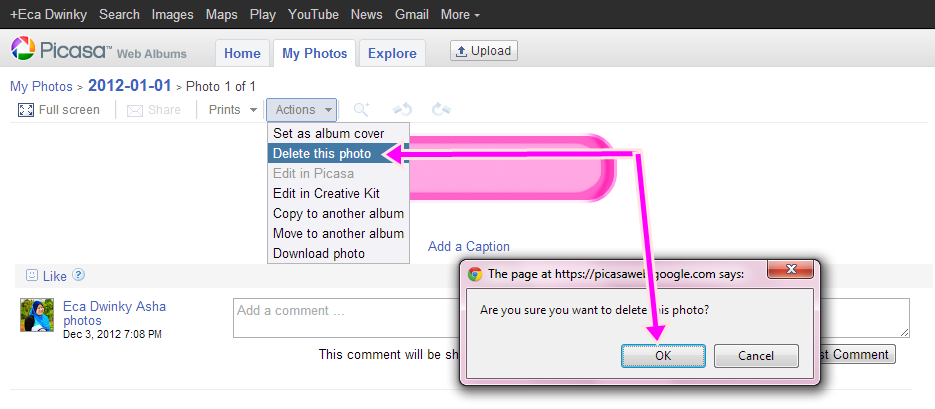This screenshot has width=935, height=409.
Task: Click the Like link
Action: [55, 276]
